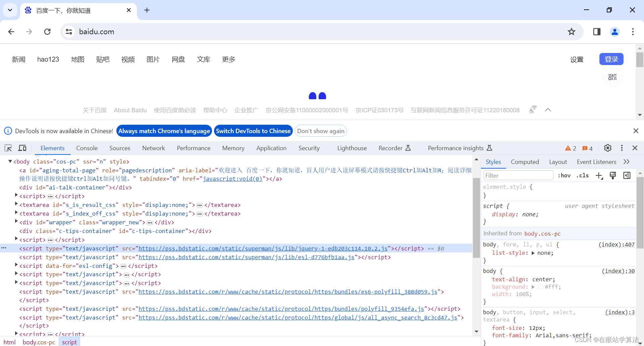Switch to the Sources tab

(120, 148)
